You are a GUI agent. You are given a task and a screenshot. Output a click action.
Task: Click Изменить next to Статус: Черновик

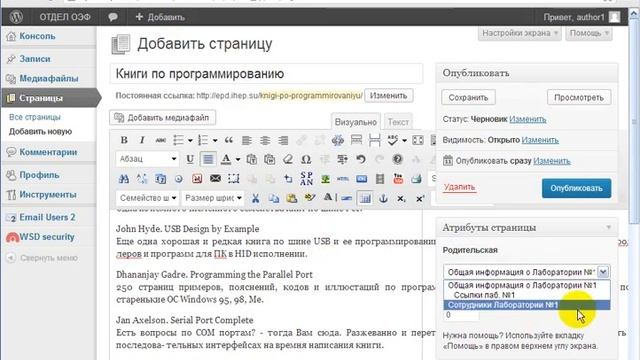527,119
